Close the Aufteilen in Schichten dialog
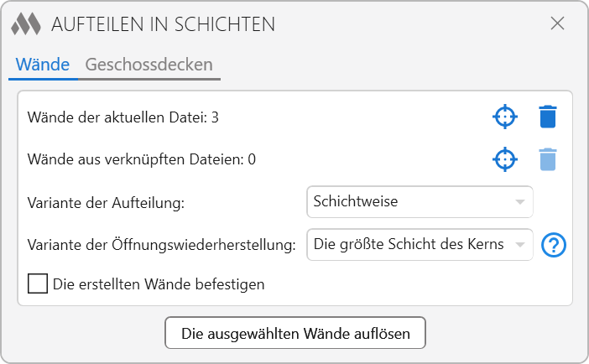This screenshot has height=364, width=589. [x=557, y=23]
